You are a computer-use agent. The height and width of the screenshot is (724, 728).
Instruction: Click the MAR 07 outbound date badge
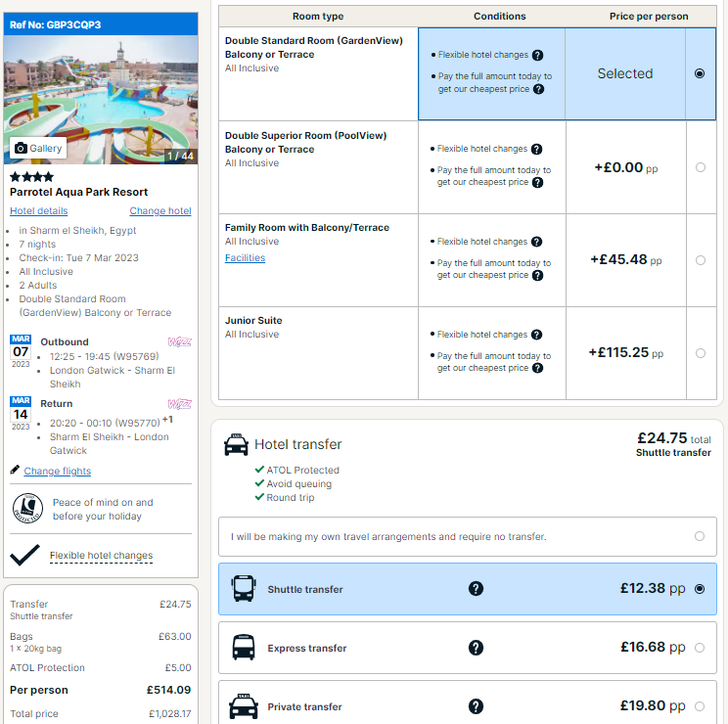[21, 351]
